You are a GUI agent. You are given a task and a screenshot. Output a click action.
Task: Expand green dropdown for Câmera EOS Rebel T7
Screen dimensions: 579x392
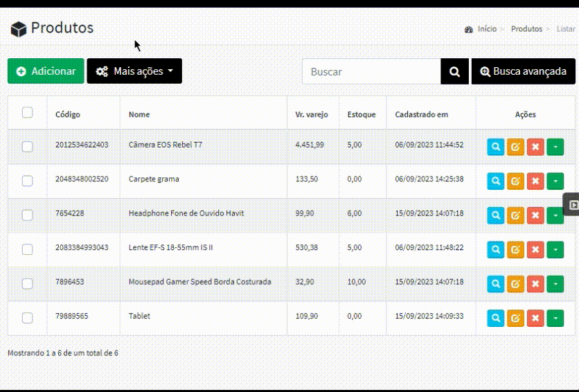tap(555, 147)
